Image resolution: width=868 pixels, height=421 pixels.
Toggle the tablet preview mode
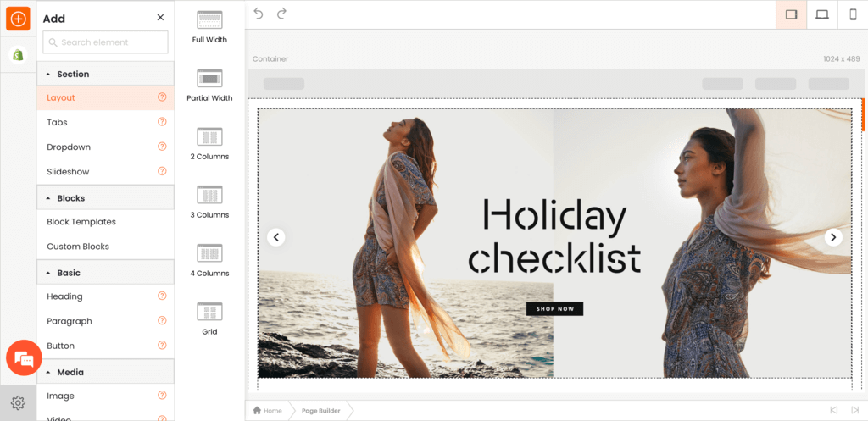(791, 14)
